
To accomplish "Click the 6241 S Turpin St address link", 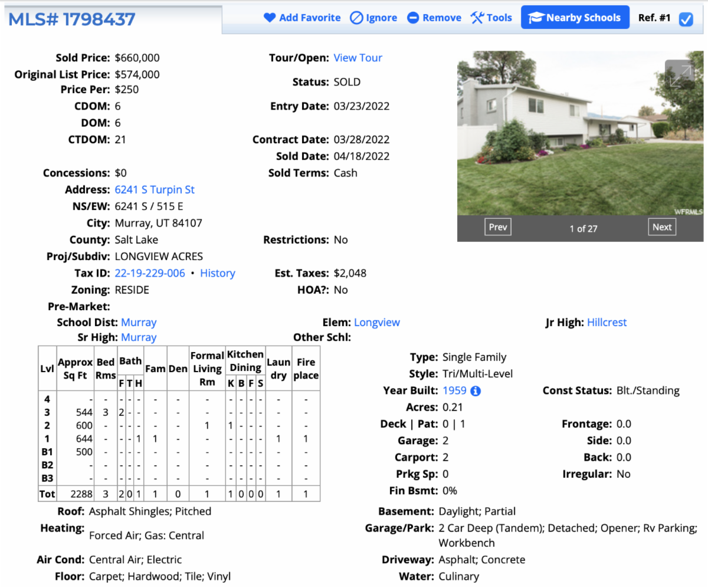I will pyautogui.click(x=155, y=189).
